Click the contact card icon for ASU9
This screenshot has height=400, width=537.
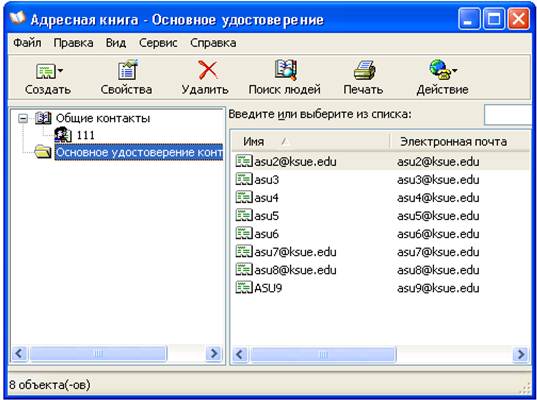[x=244, y=288]
